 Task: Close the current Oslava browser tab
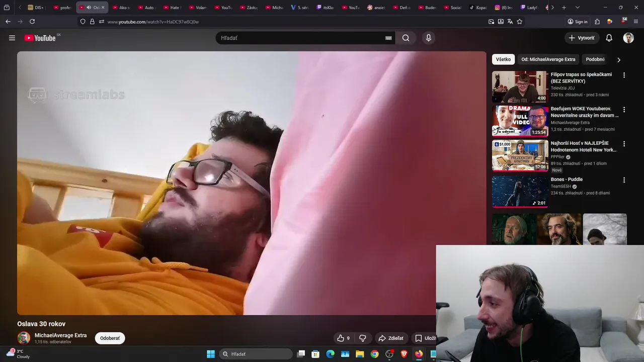[103, 8]
